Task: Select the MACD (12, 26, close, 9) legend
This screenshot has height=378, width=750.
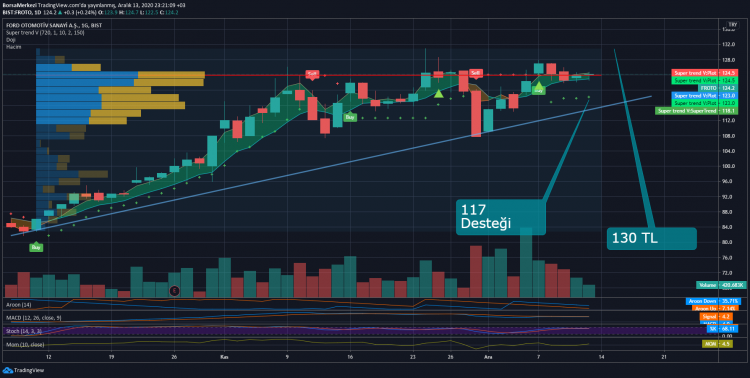Action: [x=34, y=318]
